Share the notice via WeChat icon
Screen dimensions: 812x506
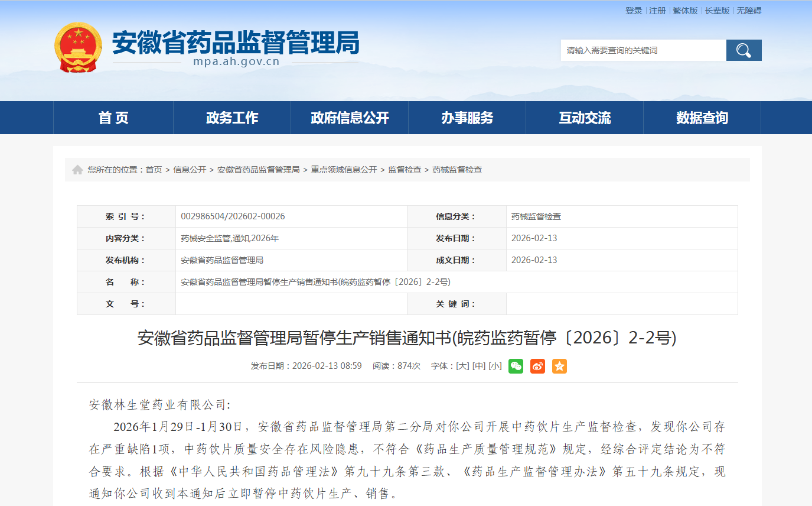point(516,366)
